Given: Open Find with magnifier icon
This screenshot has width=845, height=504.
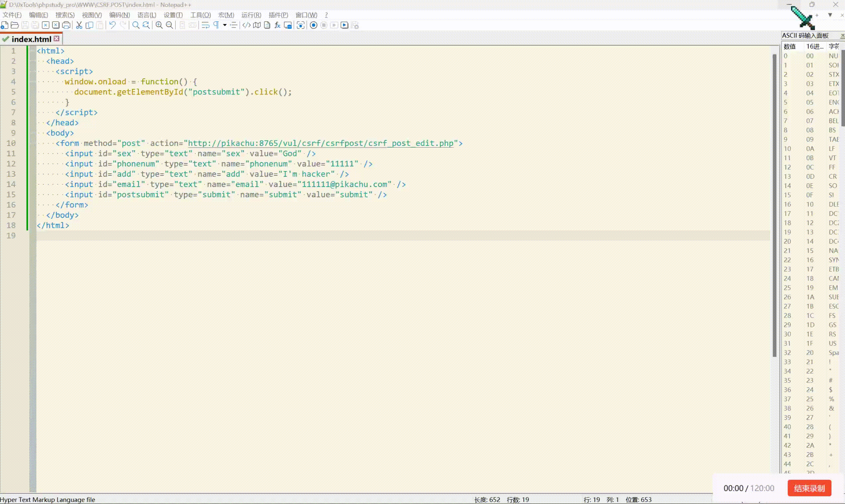Looking at the screenshot, I should tap(136, 25).
